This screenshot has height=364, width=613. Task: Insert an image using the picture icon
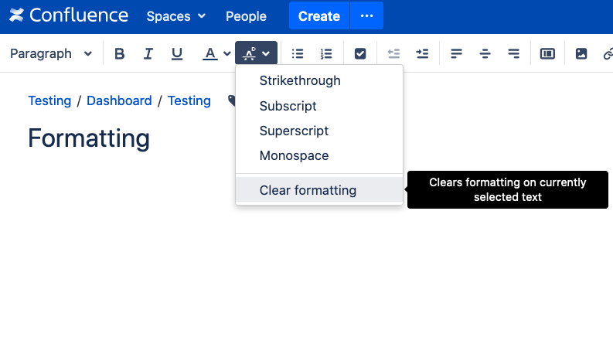581,53
